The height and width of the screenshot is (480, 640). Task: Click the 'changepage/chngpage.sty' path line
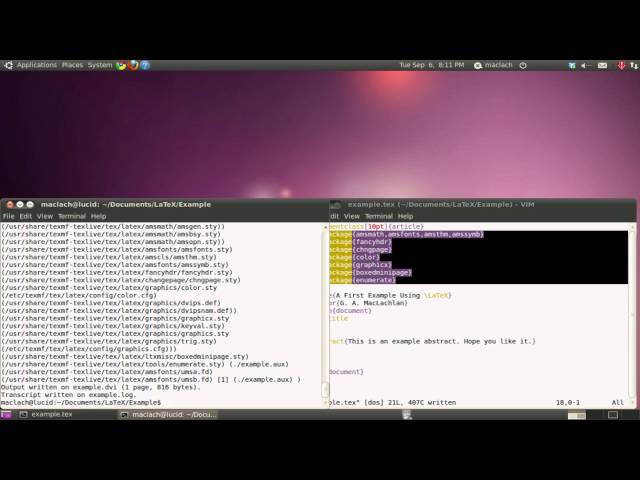click(x=120, y=280)
